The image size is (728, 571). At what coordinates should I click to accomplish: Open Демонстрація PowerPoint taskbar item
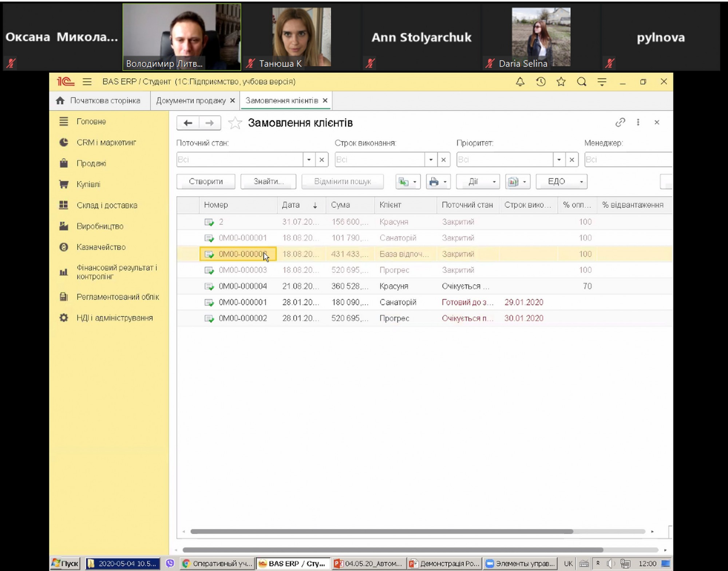coord(444,563)
